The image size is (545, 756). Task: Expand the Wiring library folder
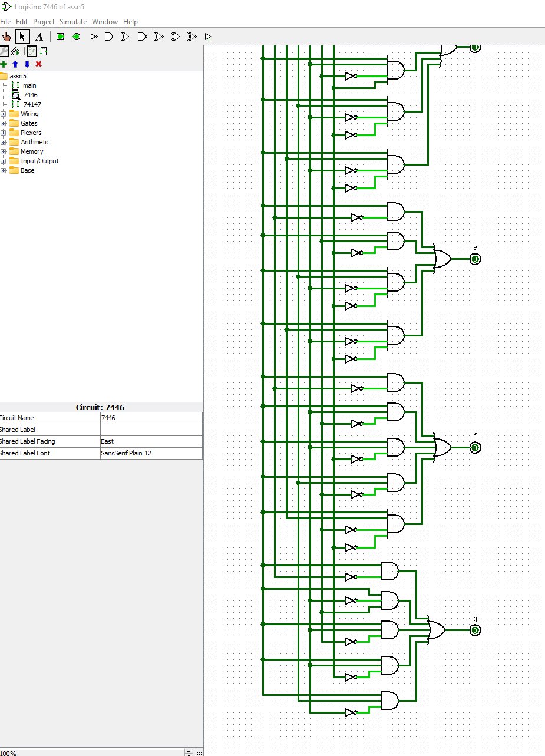(3, 114)
